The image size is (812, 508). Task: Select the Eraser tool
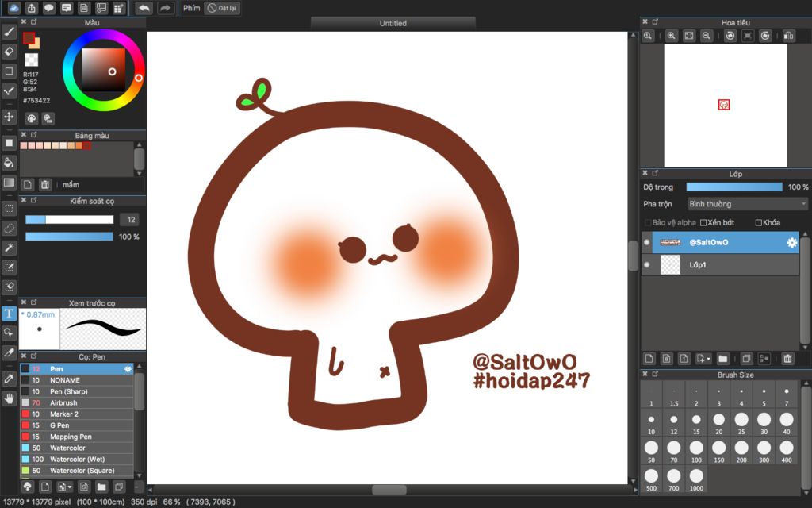9,52
